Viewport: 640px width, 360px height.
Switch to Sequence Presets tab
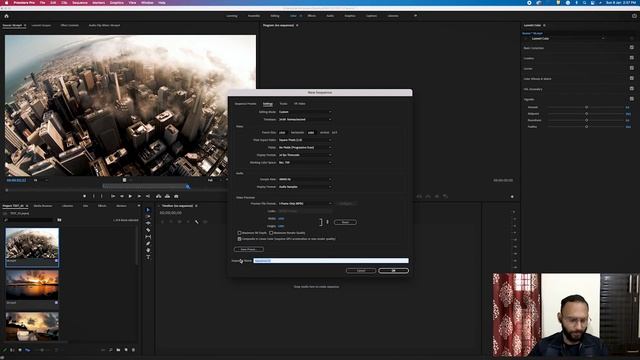tap(245, 104)
